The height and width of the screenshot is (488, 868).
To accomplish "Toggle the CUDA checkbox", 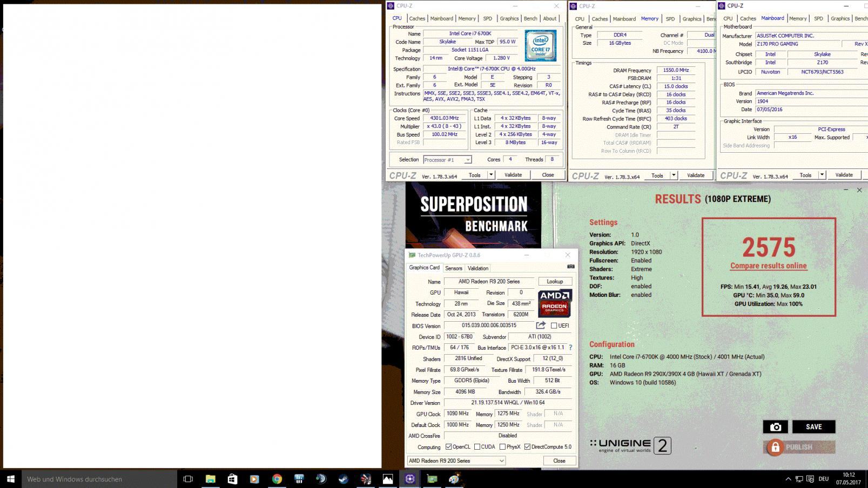I will click(x=477, y=447).
